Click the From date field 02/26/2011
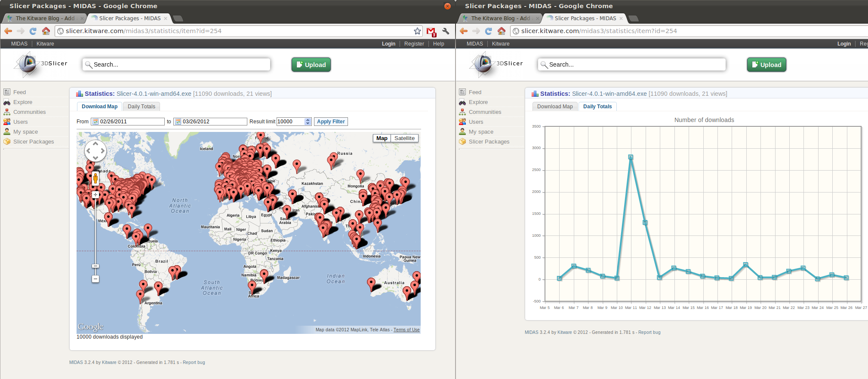868x379 pixels. coord(128,122)
